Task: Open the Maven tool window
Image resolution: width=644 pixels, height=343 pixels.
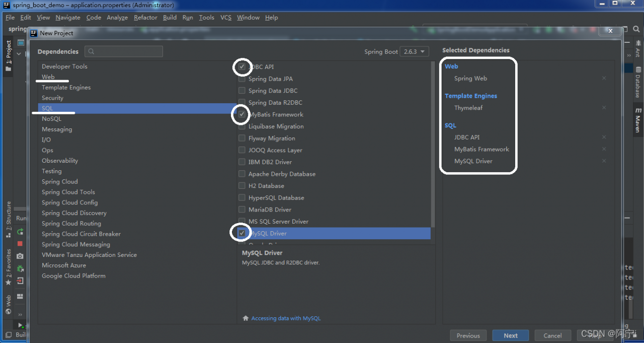Action: [x=638, y=120]
